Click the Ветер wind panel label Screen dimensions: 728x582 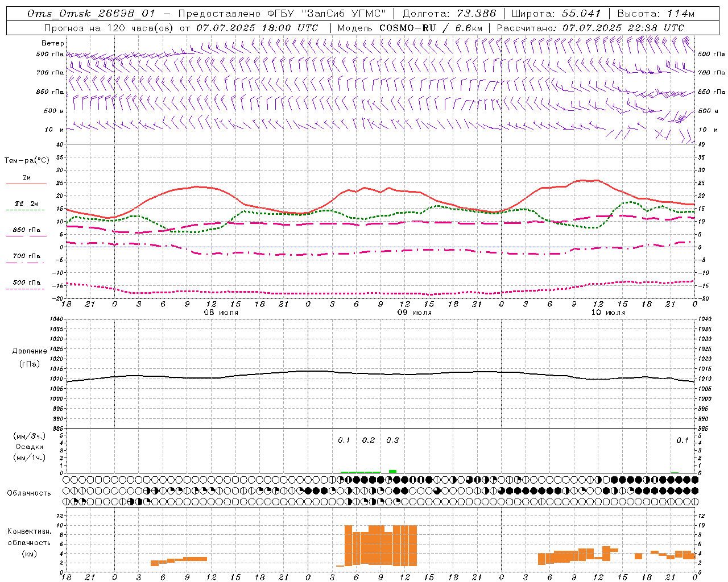pos(53,43)
